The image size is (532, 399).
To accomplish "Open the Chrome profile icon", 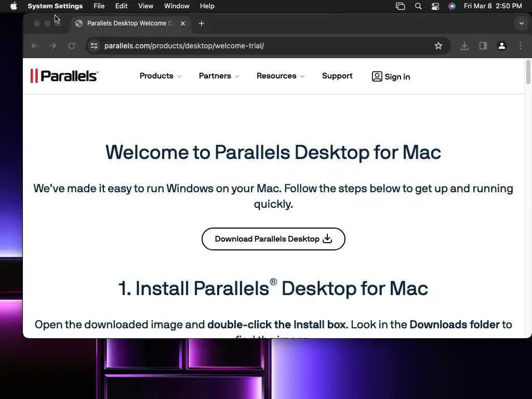I will (x=502, y=46).
